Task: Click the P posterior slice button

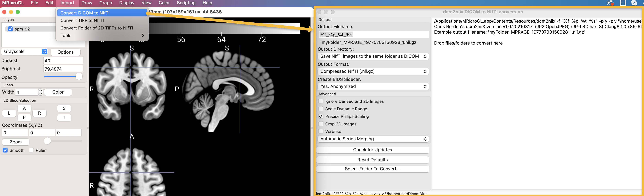Action: pyautogui.click(x=24, y=118)
